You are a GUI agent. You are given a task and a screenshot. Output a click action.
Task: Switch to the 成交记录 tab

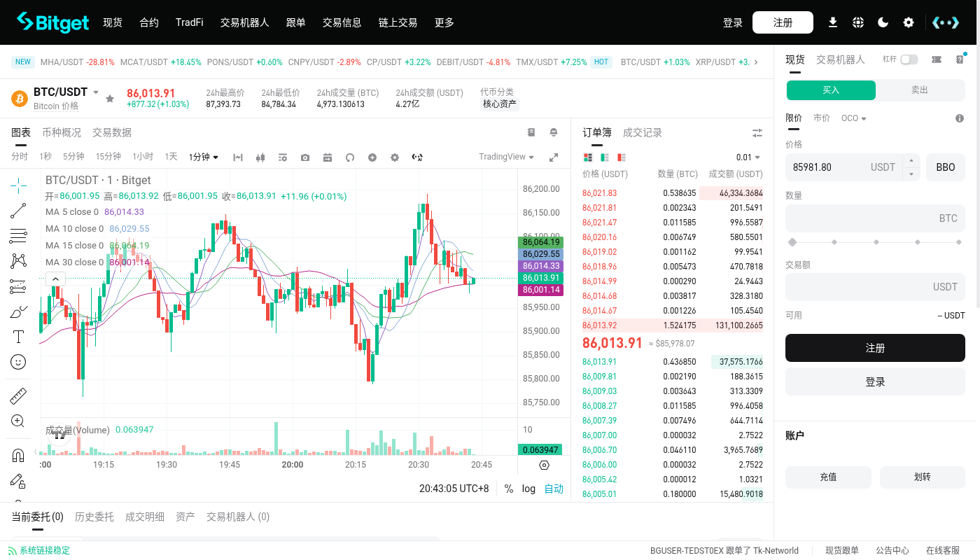(643, 132)
